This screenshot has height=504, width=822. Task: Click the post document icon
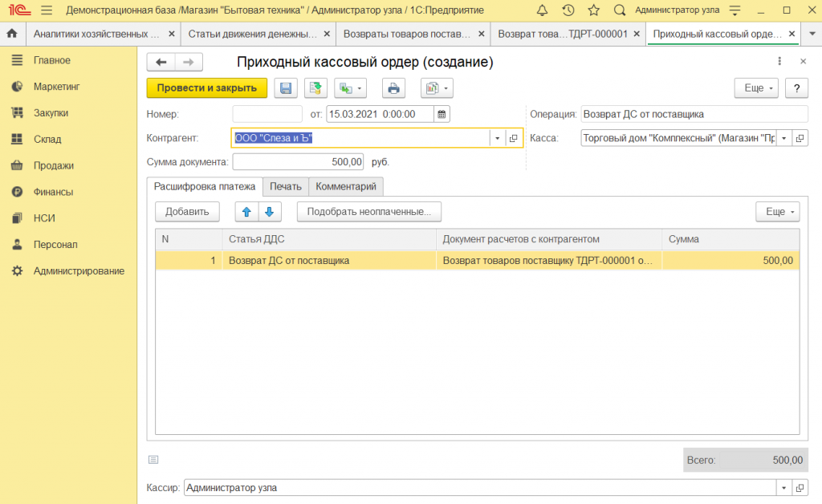coord(316,88)
